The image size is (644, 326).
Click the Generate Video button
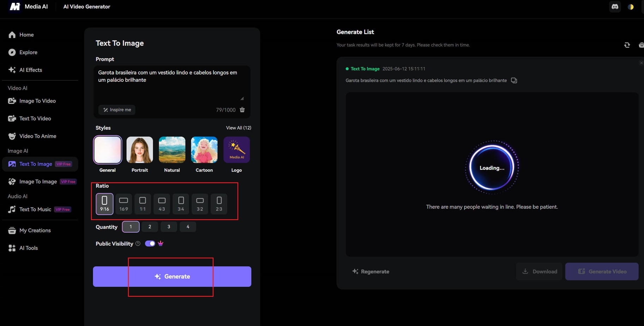602,272
